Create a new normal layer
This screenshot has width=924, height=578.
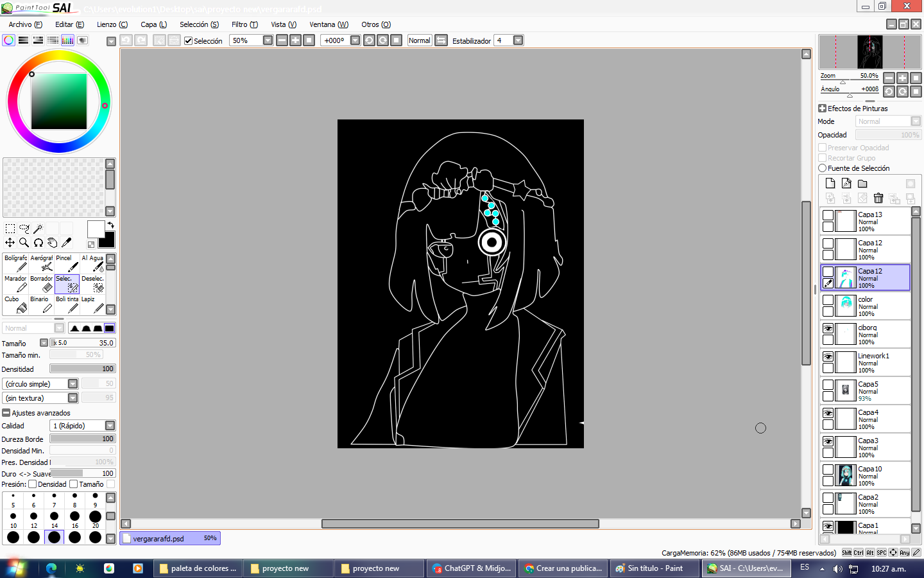pyautogui.click(x=830, y=183)
